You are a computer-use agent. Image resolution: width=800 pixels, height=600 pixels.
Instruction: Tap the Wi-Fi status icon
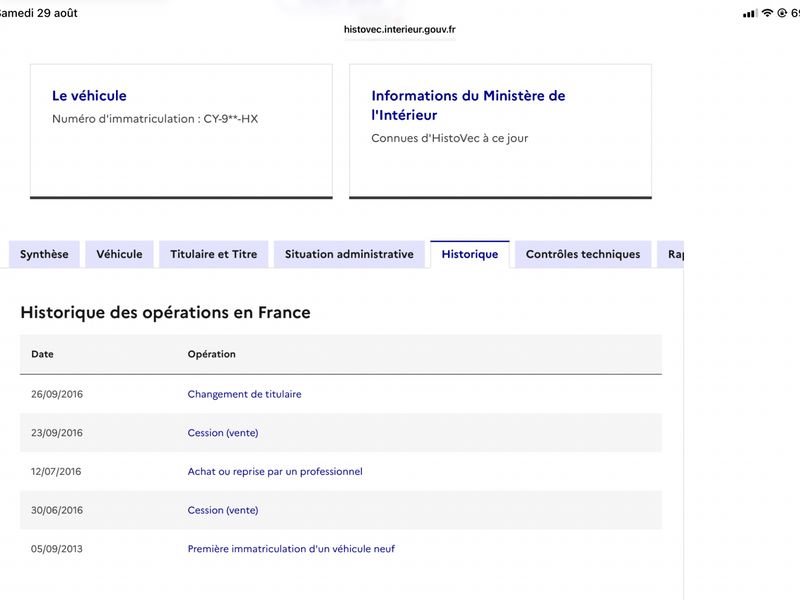(767, 13)
